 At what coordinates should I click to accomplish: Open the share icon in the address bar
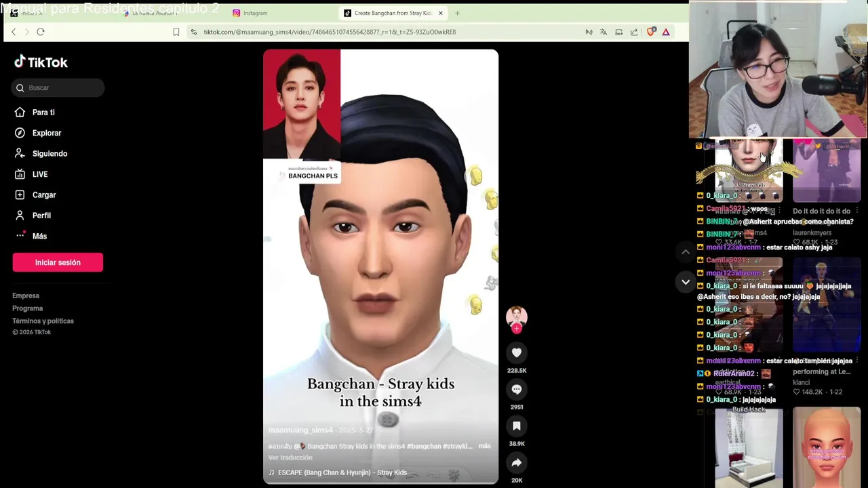click(x=634, y=32)
